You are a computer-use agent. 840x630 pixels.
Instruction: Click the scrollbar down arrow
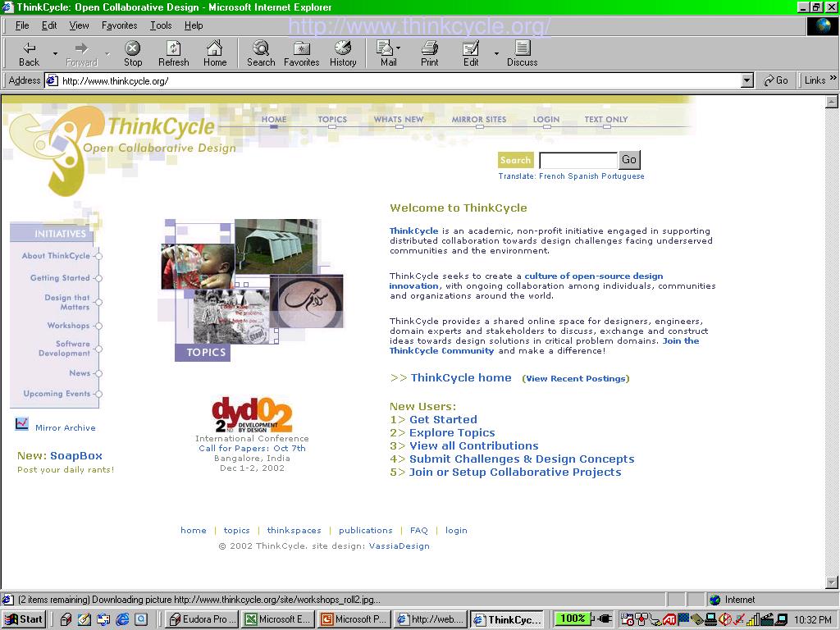[832, 582]
